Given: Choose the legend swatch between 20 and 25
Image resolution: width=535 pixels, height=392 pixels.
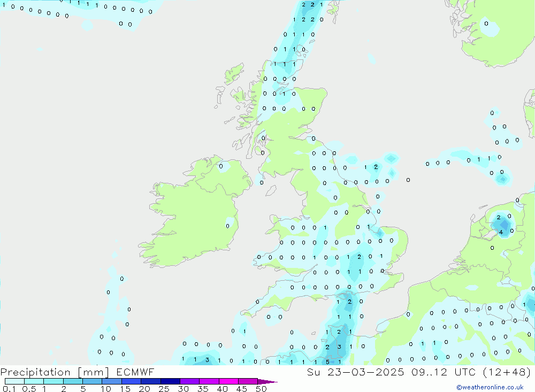Looking at the screenshot, I should (151, 381).
